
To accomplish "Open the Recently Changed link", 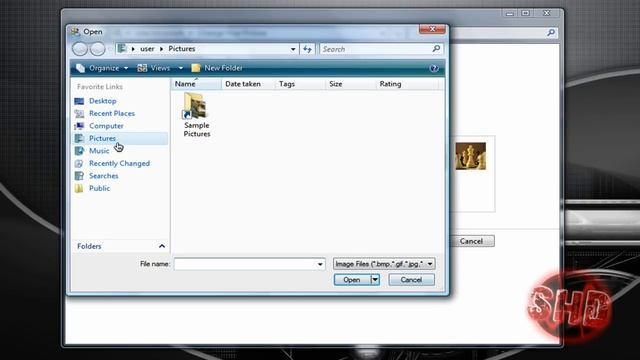I will tap(120, 163).
